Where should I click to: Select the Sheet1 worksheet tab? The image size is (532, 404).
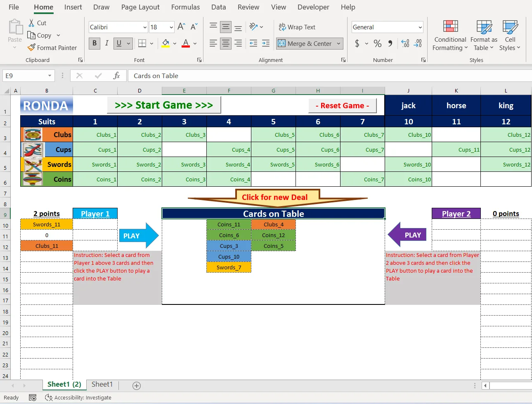point(102,385)
